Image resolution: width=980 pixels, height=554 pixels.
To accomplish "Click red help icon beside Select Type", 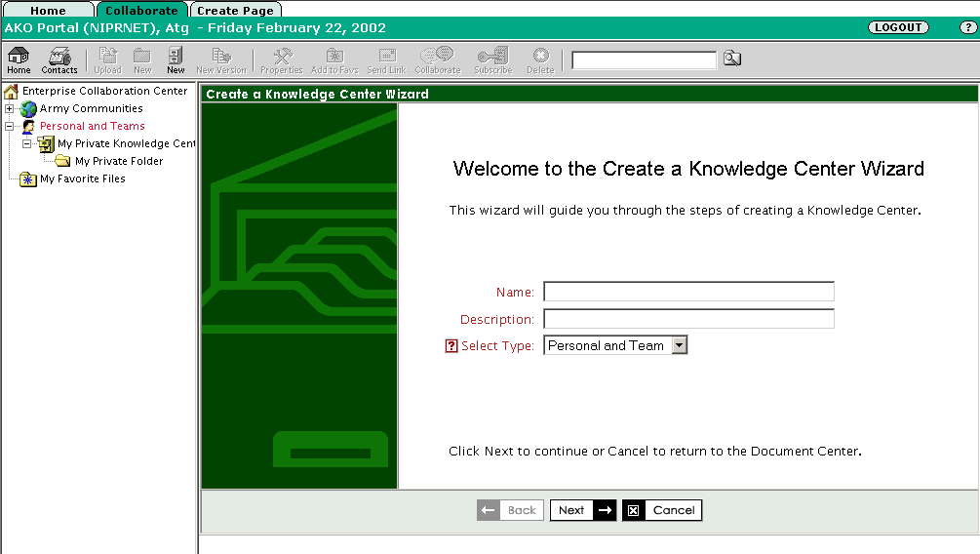I will [x=451, y=346].
